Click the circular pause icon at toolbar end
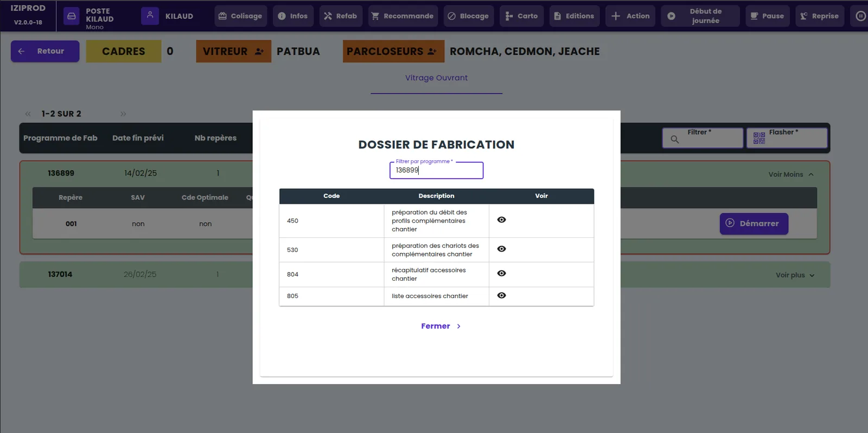This screenshot has width=868, height=433. click(x=860, y=16)
